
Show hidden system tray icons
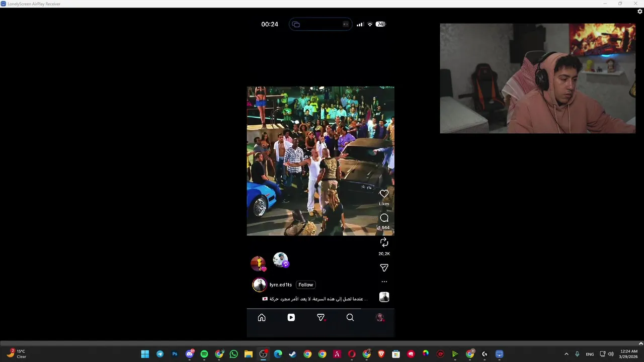pyautogui.click(x=566, y=354)
